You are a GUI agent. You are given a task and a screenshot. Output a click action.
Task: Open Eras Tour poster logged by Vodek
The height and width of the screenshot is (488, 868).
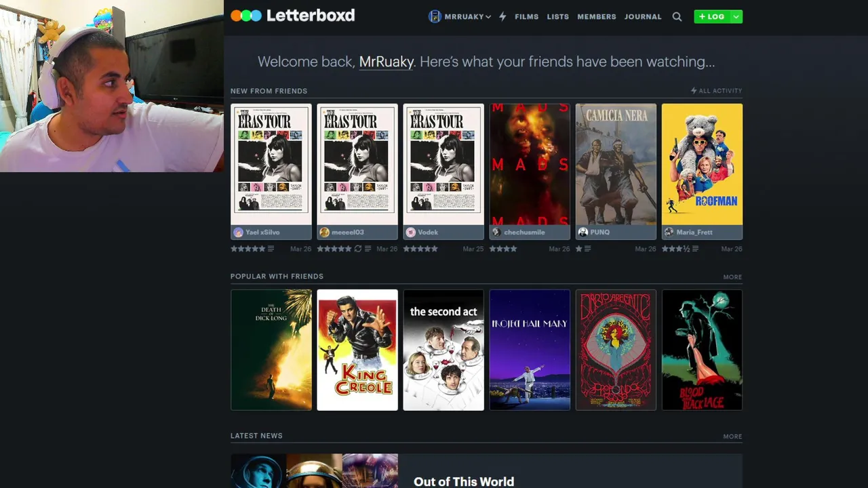[x=443, y=164]
